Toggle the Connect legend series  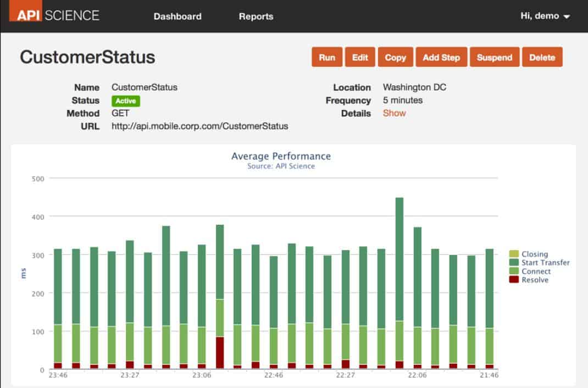tap(536, 271)
